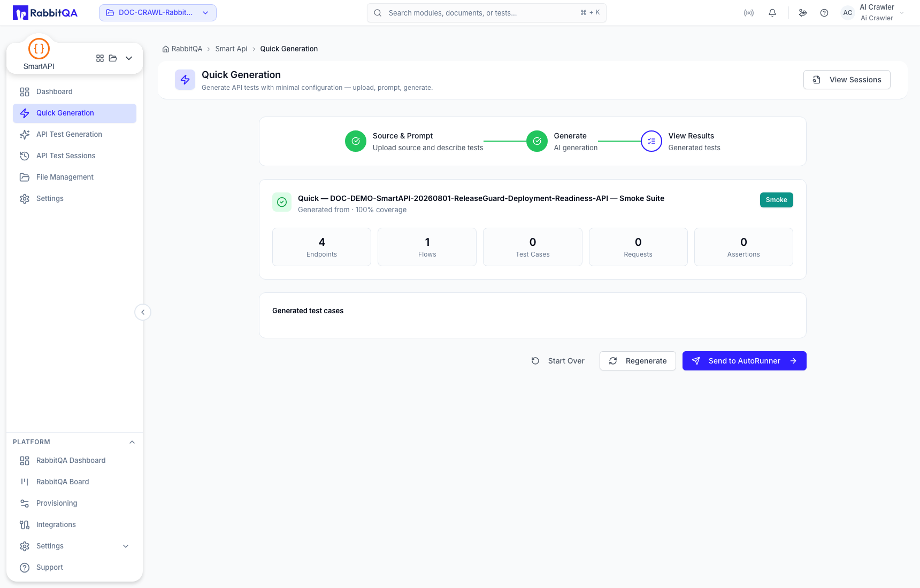Click the Smoke badge
The height and width of the screenshot is (588, 920).
point(777,200)
